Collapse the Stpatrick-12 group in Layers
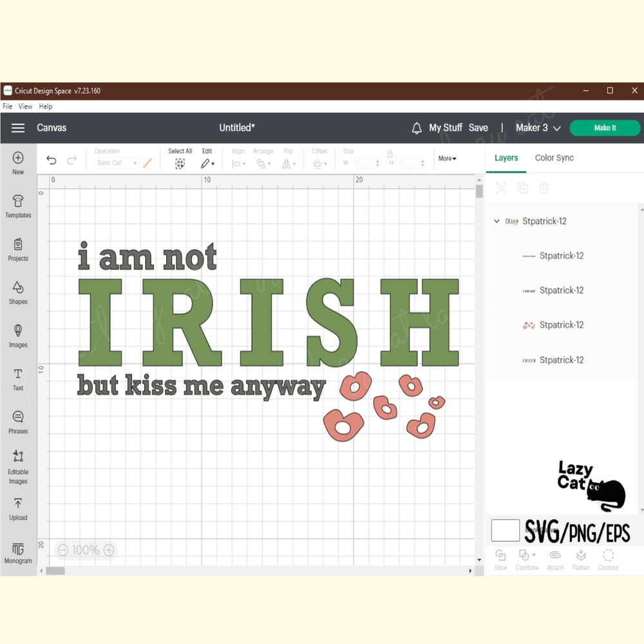The width and height of the screenshot is (644, 644). pyautogui.click(x=497, y=221)
